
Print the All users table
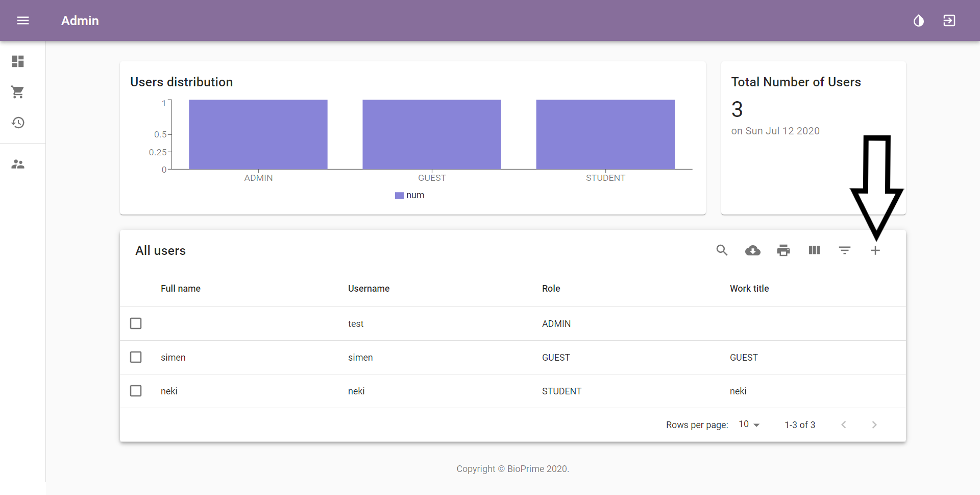click(x=783, y=250)
